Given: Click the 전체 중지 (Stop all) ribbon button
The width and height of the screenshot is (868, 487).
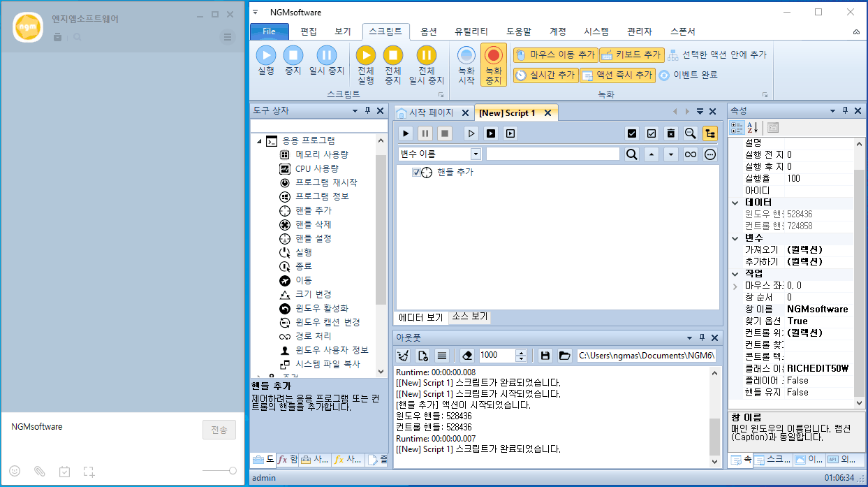Looking at the screenshot, I should tap(393, 65).
